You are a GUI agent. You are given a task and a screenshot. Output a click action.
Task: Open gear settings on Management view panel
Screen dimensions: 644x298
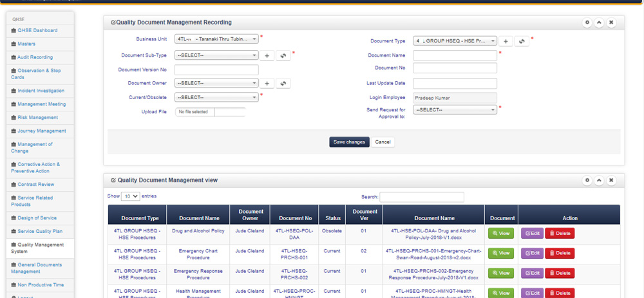[x=587, y=181]
